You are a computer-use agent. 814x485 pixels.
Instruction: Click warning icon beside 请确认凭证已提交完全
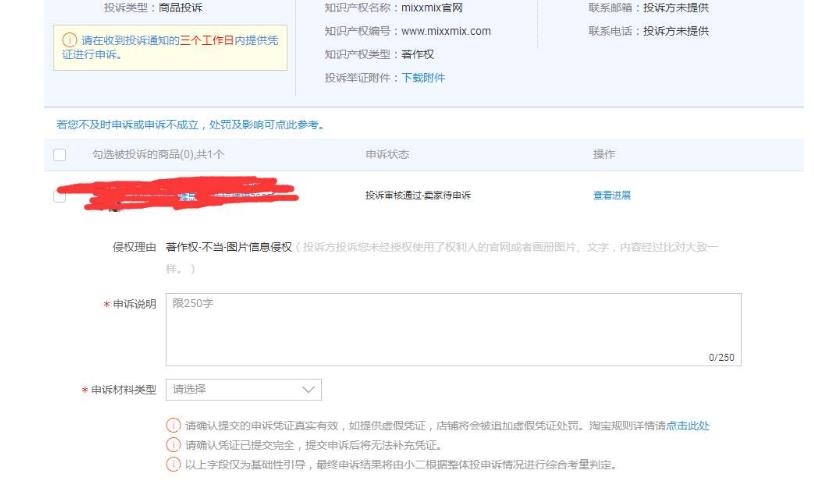pos(174,445)
